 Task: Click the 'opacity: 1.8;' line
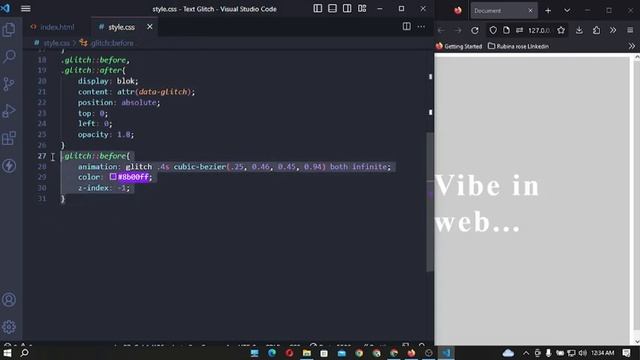click(x=106, y=134)
